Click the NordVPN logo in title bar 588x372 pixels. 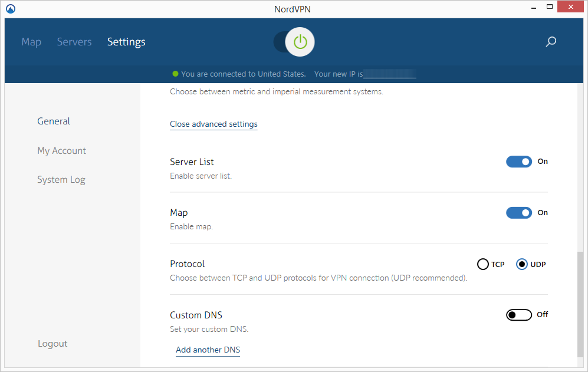coord(11,9)
